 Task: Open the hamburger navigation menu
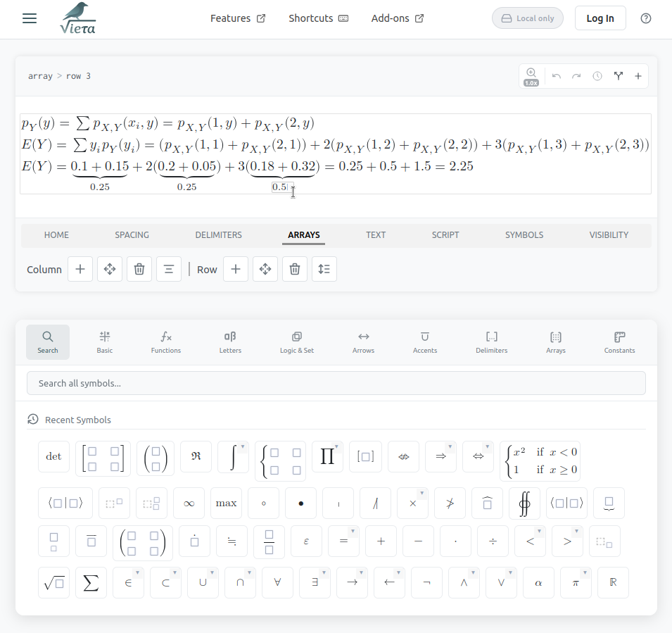click(29, 19)
